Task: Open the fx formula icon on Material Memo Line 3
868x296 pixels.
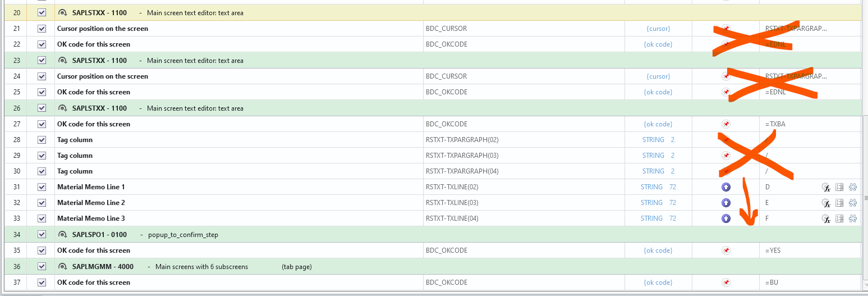Action: [x=826, y=218]
